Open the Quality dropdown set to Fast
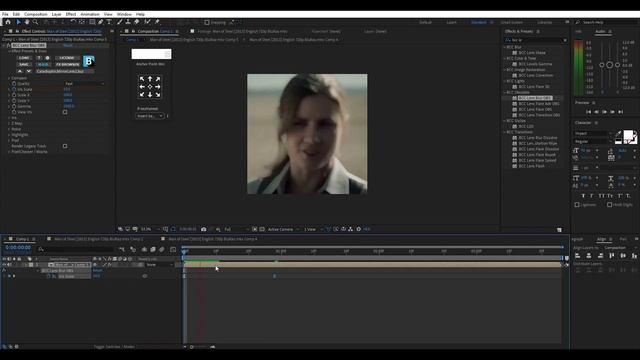This screenshot has width=640, height=360. pos(84,84)
